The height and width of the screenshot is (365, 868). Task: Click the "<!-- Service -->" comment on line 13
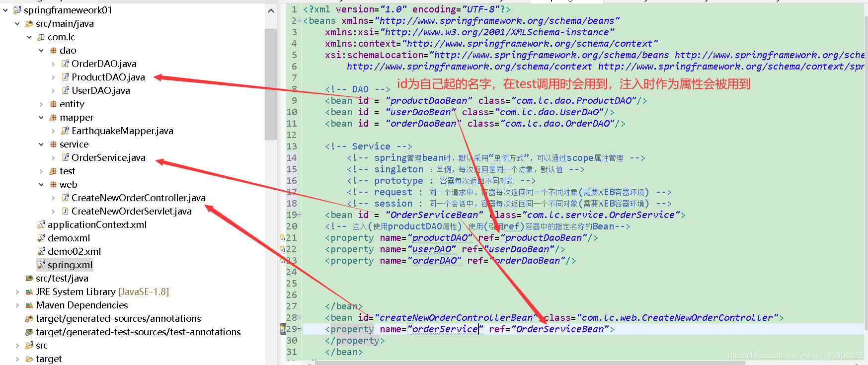point(369,146)
